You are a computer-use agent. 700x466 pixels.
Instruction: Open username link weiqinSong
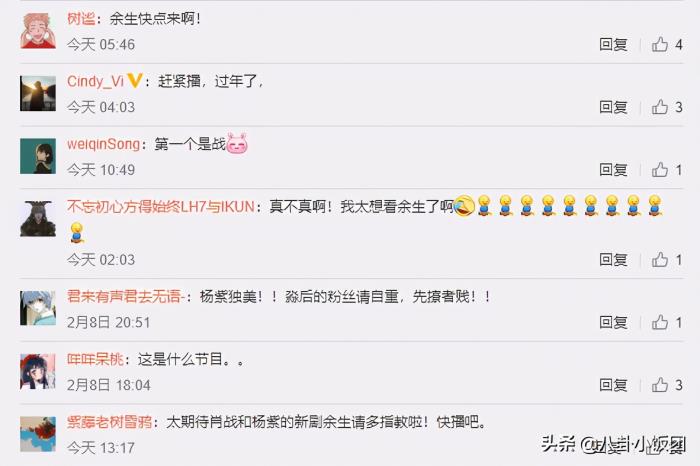pos(103,144)
